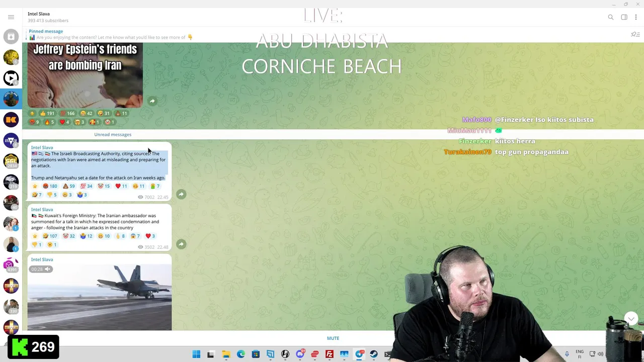644x362 pixels.
Task: Switch the ENG FI input language
Action: click(x=580, y=354)
